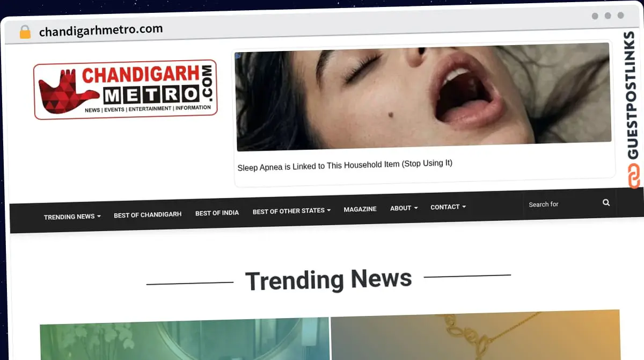Open the ABOUT dropdown menu
644x360 pixels.
(403, 207)
